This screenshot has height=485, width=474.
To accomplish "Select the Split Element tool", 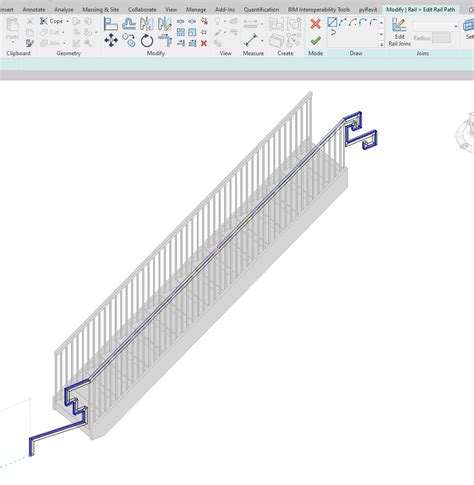I will coord(181,22).
